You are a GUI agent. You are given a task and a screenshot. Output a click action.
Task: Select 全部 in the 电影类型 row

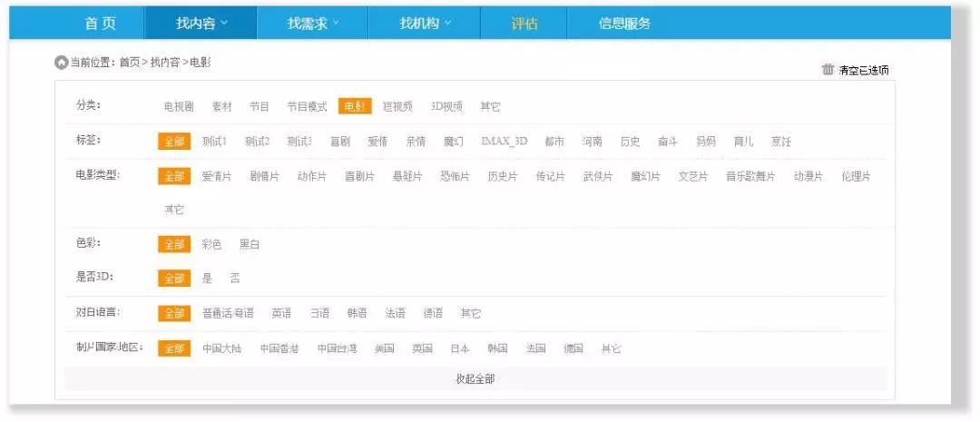pyautogui.click(x=173, y=176)
